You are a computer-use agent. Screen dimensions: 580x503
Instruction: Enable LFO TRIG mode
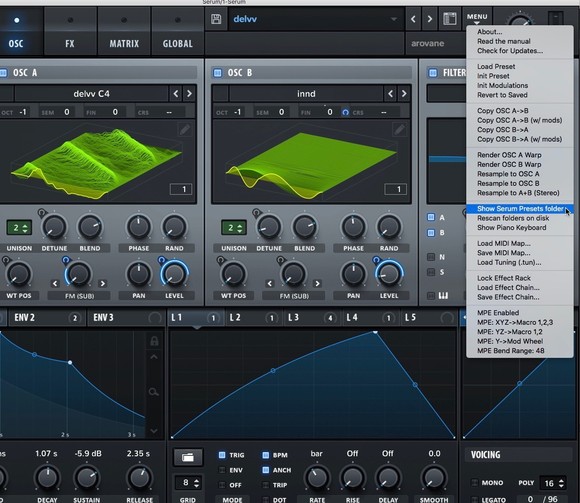(x=222, y=455)
